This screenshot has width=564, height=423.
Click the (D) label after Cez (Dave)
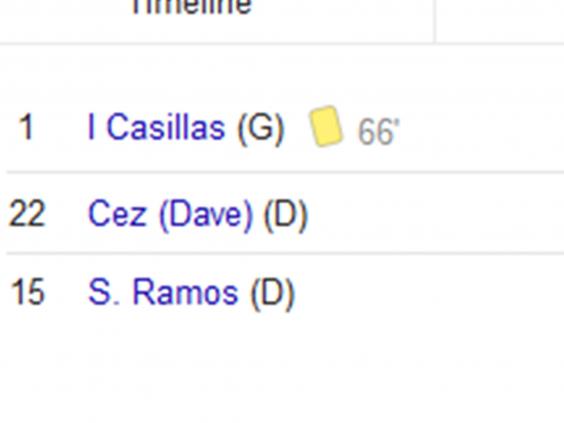click(286, 215)
